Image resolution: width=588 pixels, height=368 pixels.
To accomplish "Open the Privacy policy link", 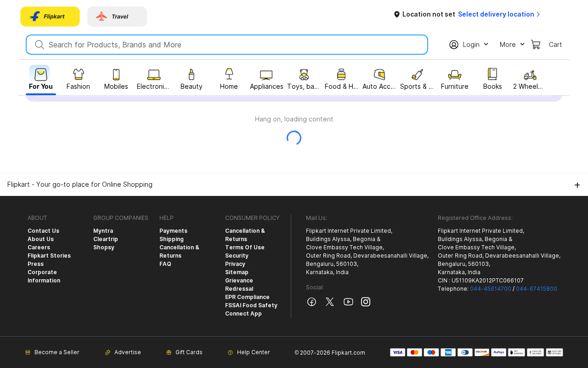I will tap(235, 264).
